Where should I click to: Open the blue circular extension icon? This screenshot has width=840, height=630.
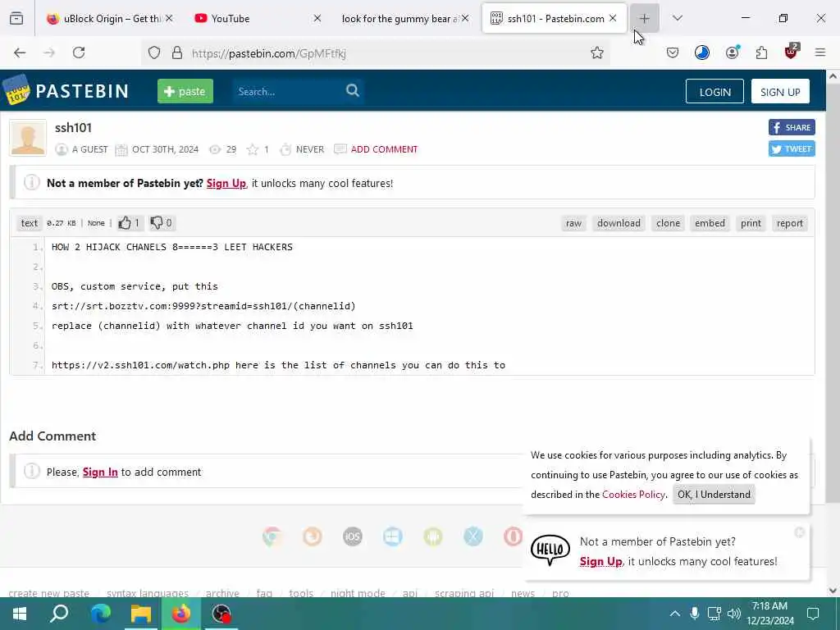[702, 52]
